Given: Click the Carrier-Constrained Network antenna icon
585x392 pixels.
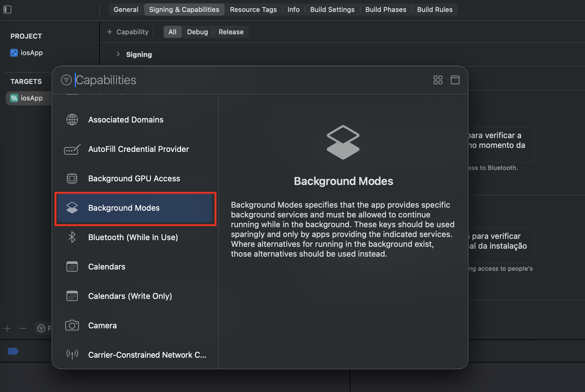Looking at the screenshot, I should pyautogui.click(x=72, y=355).
